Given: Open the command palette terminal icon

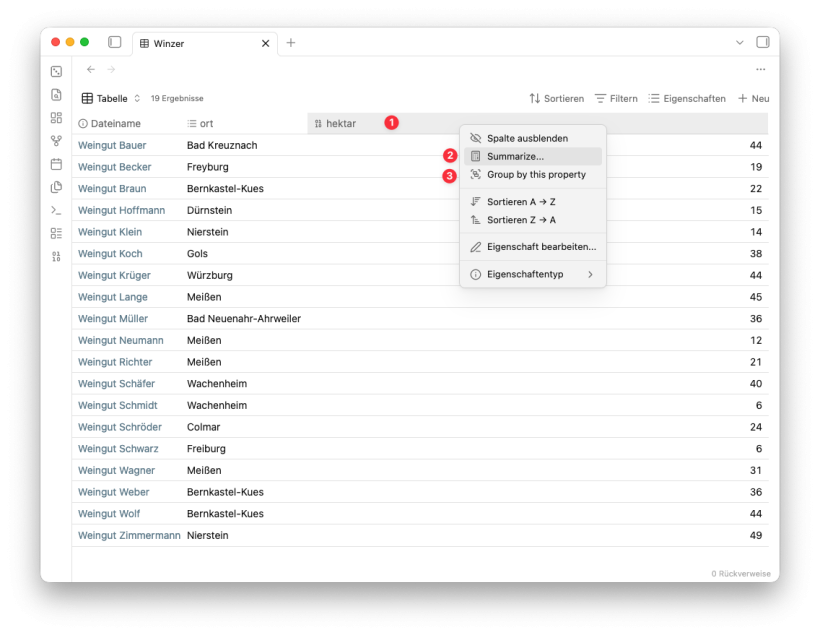Looking at the screenshot, I should click(x=56, y=210).
